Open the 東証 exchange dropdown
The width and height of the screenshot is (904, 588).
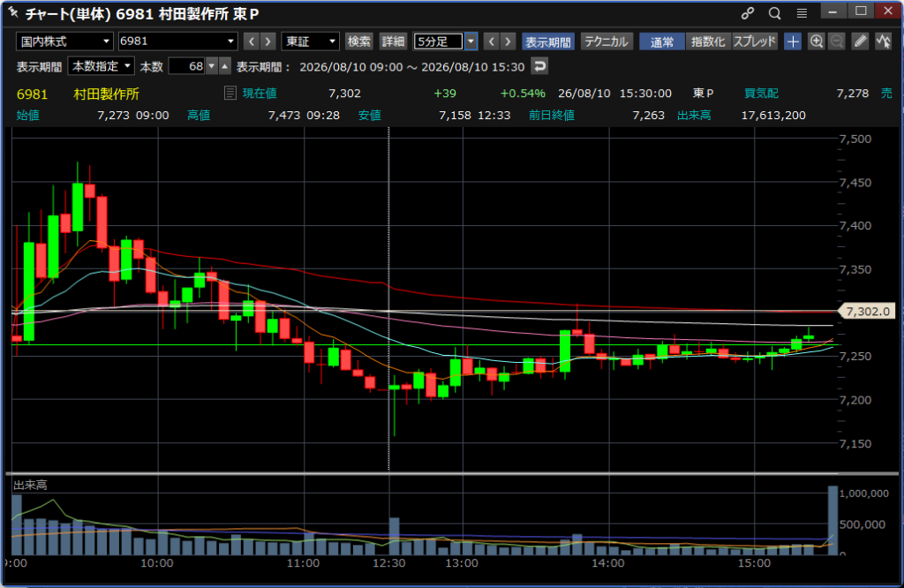[x=310, y=41]
